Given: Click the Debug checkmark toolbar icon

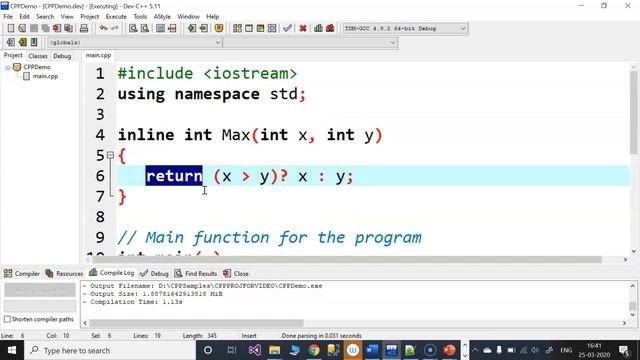Looking at the screenshot, I should pos(287,28).
